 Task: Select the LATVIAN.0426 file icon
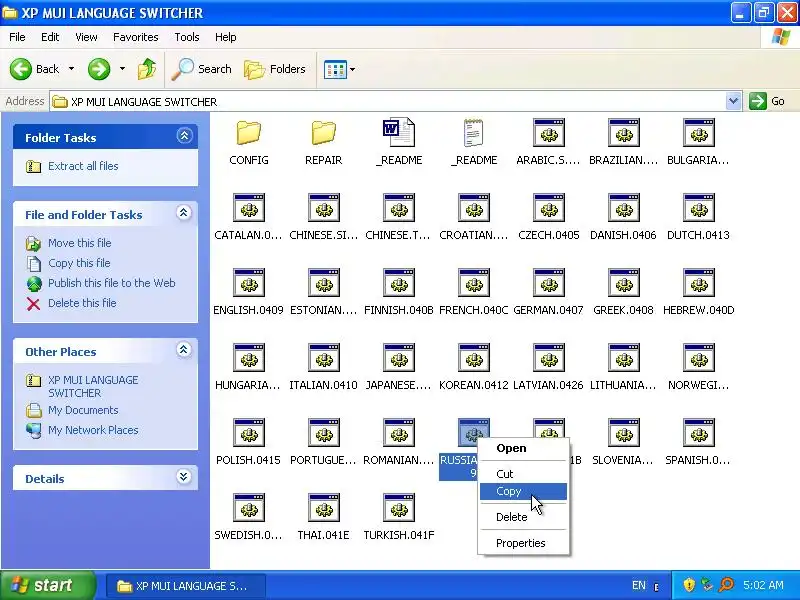[548, 358]
